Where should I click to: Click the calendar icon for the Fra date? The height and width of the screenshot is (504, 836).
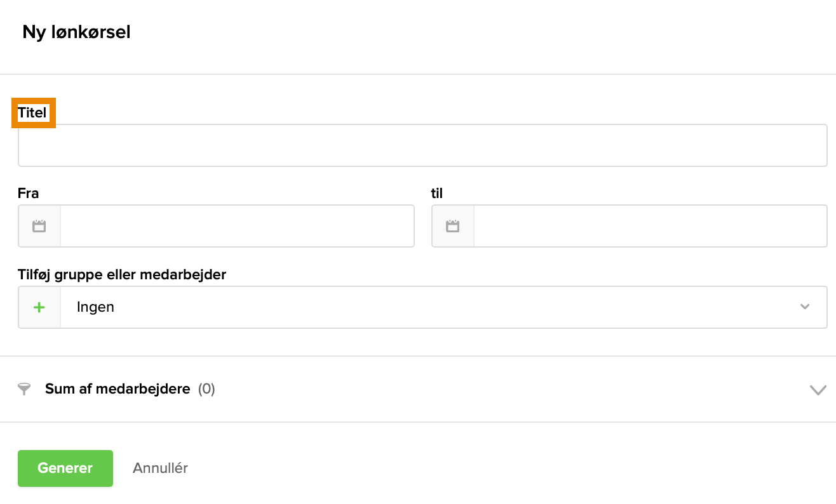(x=39, y=226)
